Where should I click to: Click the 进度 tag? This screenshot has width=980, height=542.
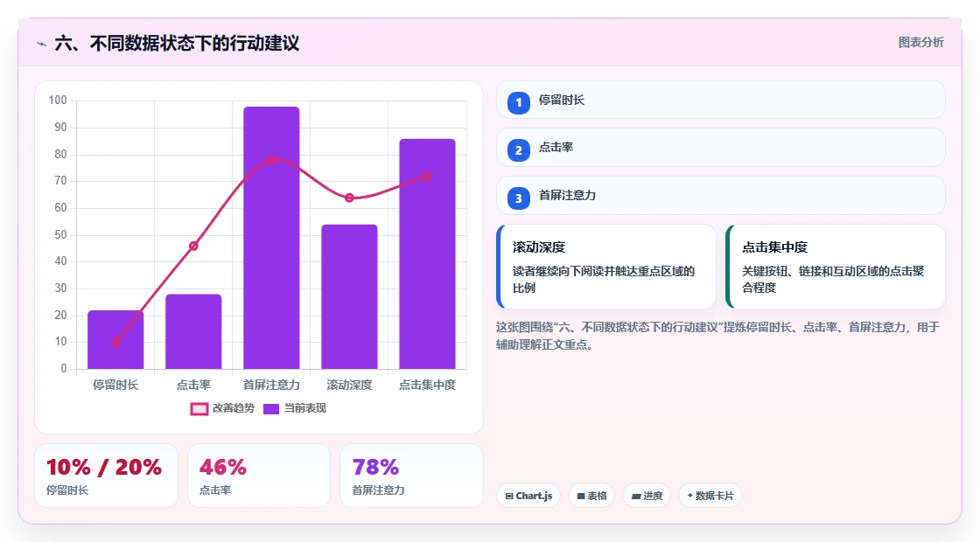click(x=647, y=496)
